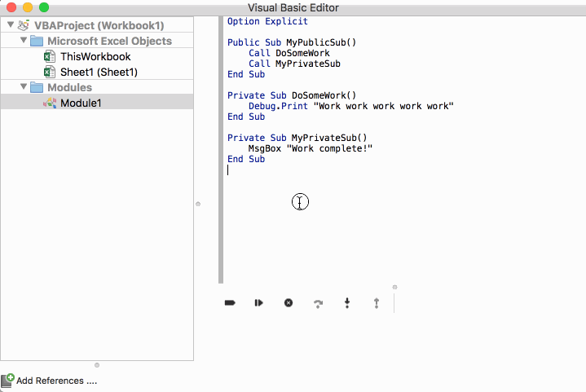Viewport: 586px width, 392px height.
Task: Run the macro using the play button
Action: [x=258, y=302]
